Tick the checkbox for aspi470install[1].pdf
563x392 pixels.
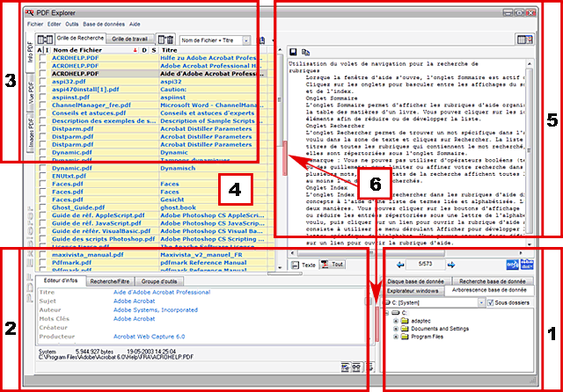click(x=43, y=90)
